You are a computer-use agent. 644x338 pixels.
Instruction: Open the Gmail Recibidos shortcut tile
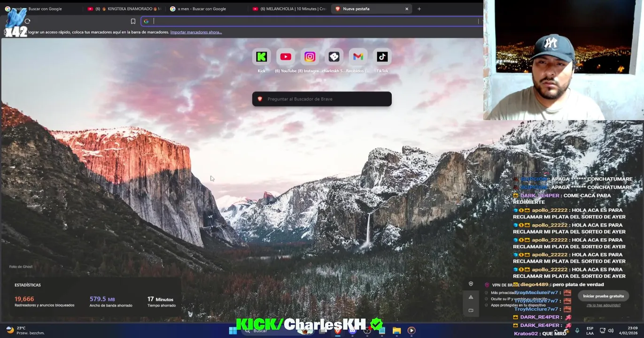[358, 57]
